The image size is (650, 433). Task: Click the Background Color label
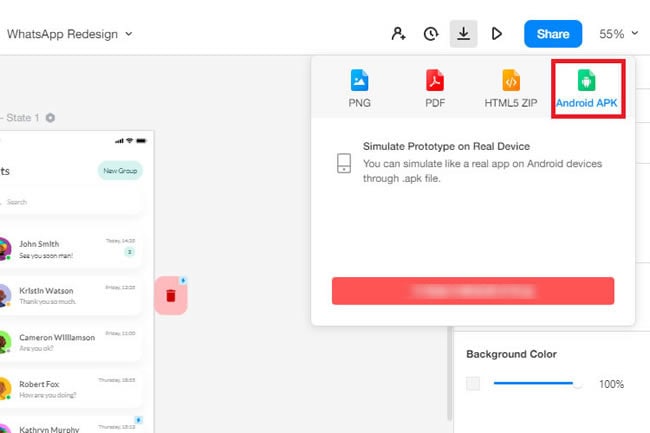click(x=511, y=354)
